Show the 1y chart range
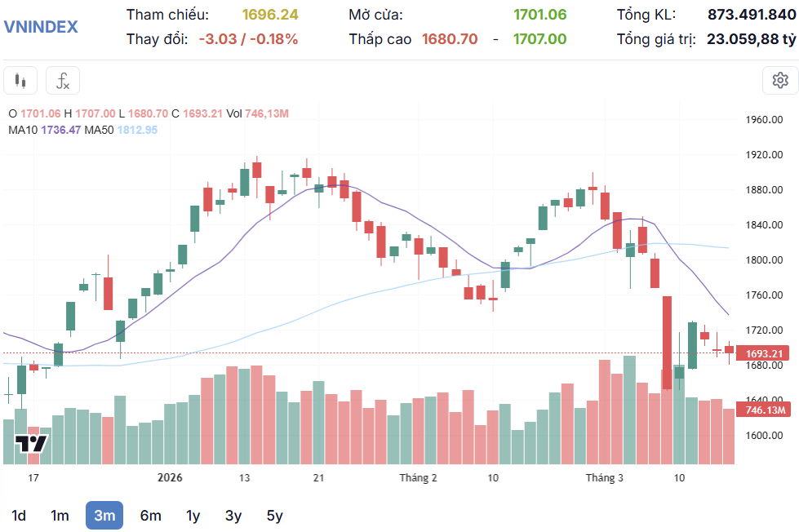 pyautogui.click(x=193, y=516)
